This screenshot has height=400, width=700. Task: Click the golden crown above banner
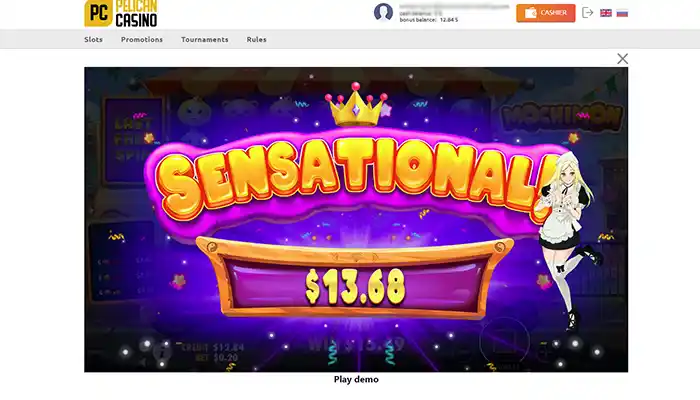[x=356, y=105]
